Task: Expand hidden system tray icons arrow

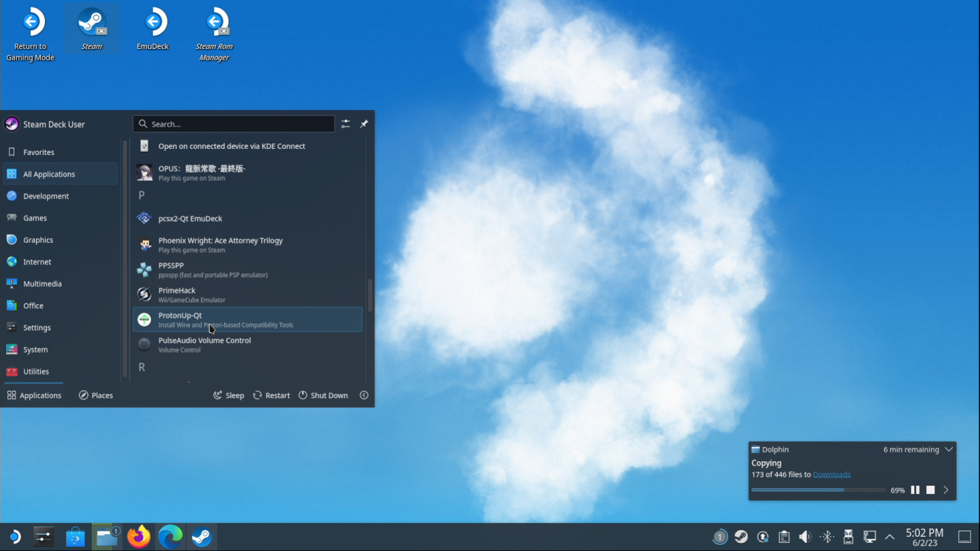Action: tap(889, 537)
